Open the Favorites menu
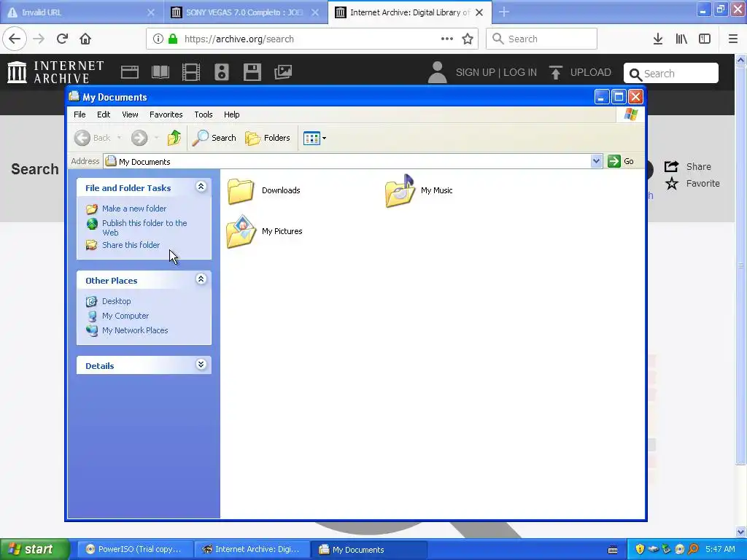 click(x=166, y=114)
